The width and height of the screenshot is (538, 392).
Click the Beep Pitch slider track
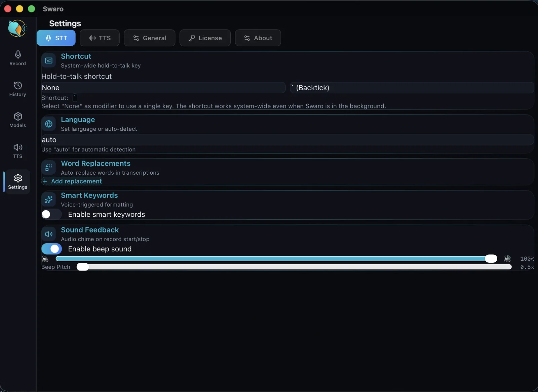[294, 267]
